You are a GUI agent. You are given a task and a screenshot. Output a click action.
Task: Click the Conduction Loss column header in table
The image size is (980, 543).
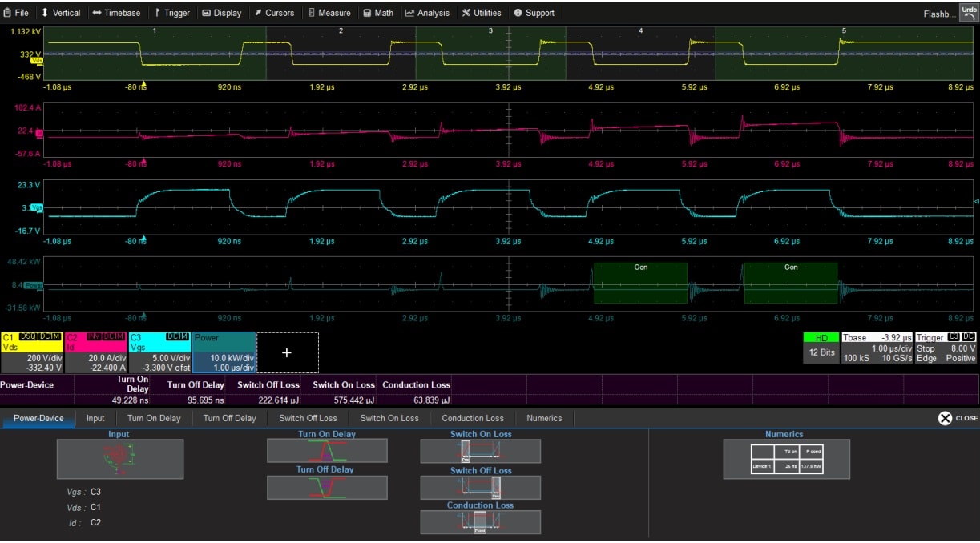(417, 384)
